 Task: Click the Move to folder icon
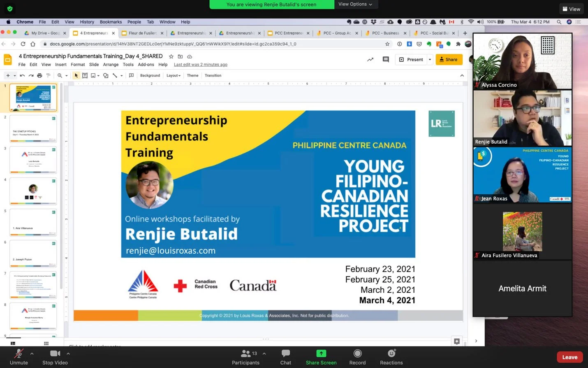180,56
